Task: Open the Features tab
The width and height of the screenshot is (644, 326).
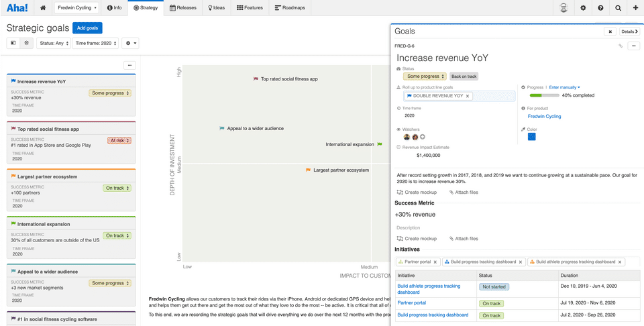Action: [x=250, y=8]
